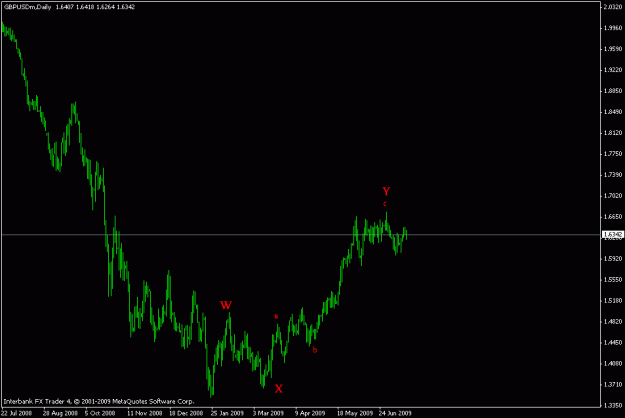Image resolution: width=625 pixels, height=418 pixels.
Task: Select the red W wave label
Action: click(226, 305)
